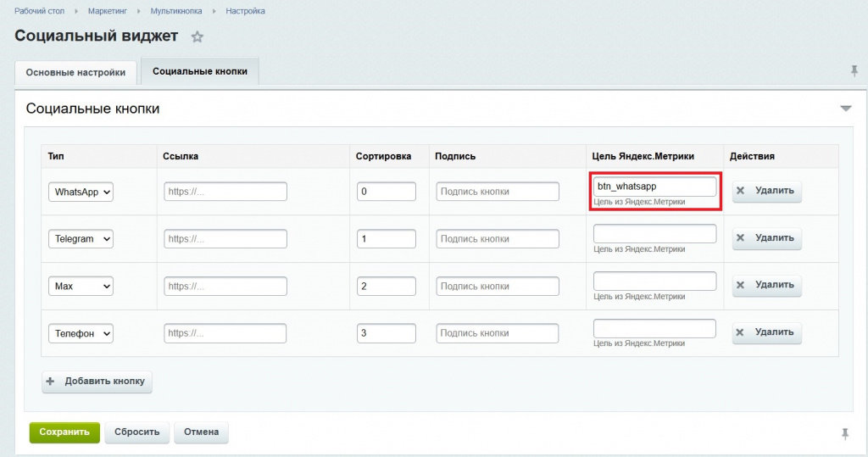Click the pin icon beside the tabs
The image size is (868, 457).
pos(854,71)
